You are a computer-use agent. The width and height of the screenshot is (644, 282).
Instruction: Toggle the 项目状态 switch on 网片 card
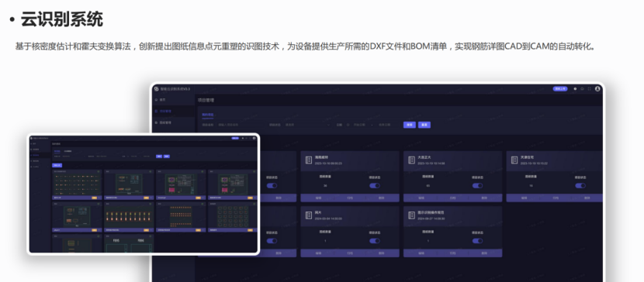[375, 241]
